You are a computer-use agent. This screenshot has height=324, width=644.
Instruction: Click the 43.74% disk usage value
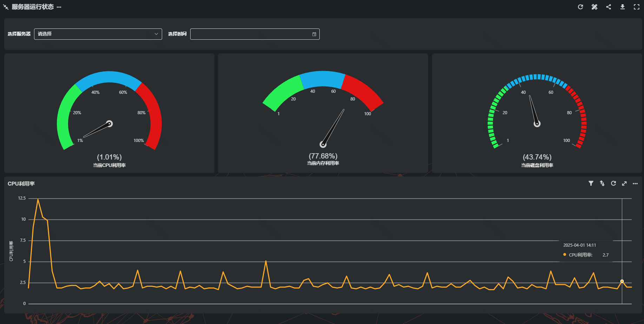(537, 157)
